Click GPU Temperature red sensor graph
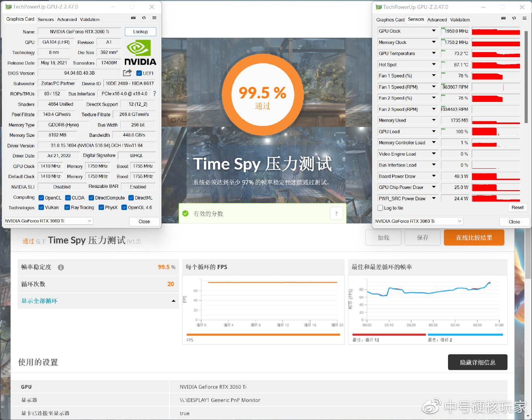Image resolution: width=532 pixels, height=420 pixels. [x=496, y=54]
